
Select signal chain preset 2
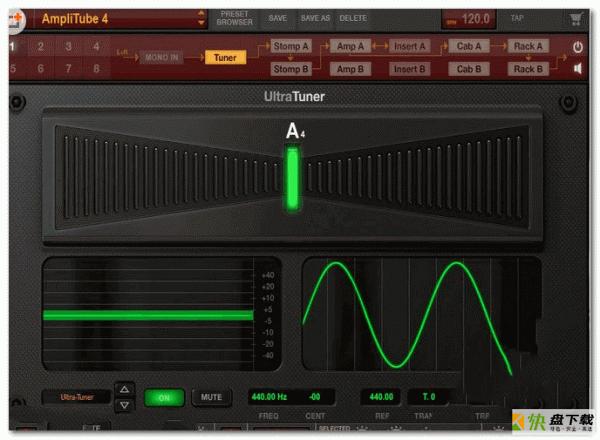pos(41,47)
